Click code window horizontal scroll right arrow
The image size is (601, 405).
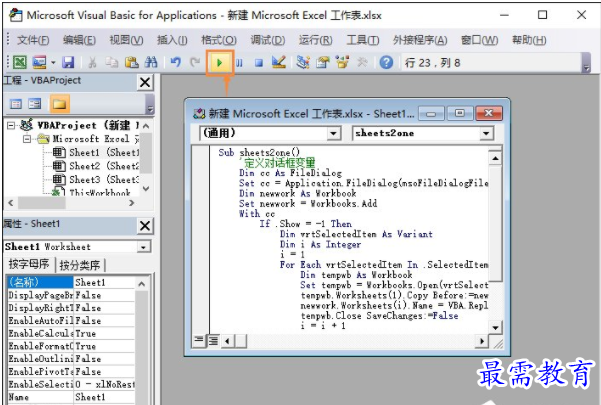481,341
